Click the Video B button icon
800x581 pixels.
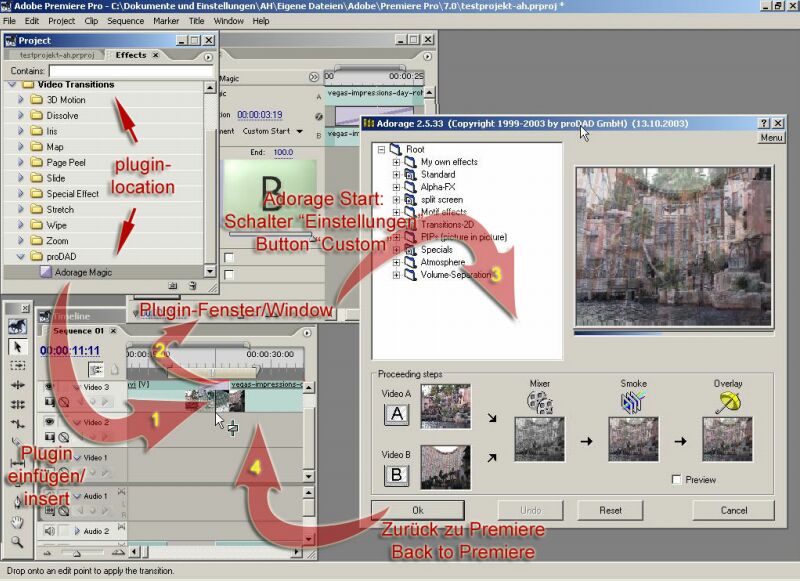396,475
